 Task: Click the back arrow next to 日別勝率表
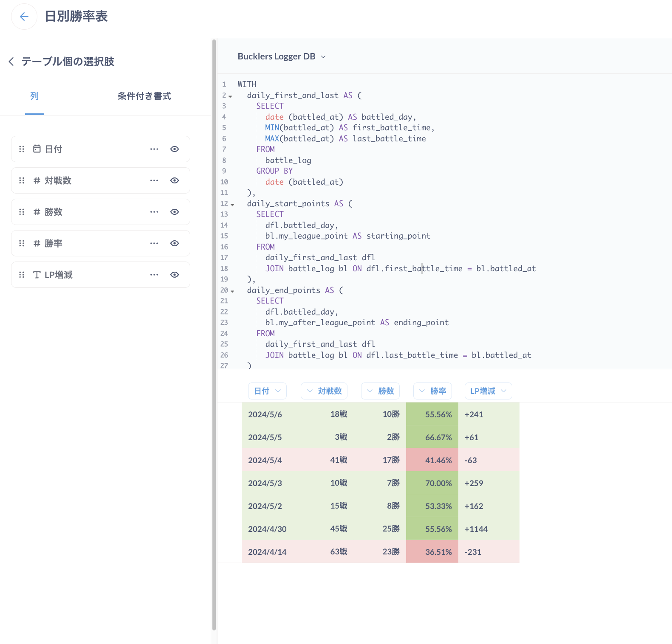(x=24, y=17)
